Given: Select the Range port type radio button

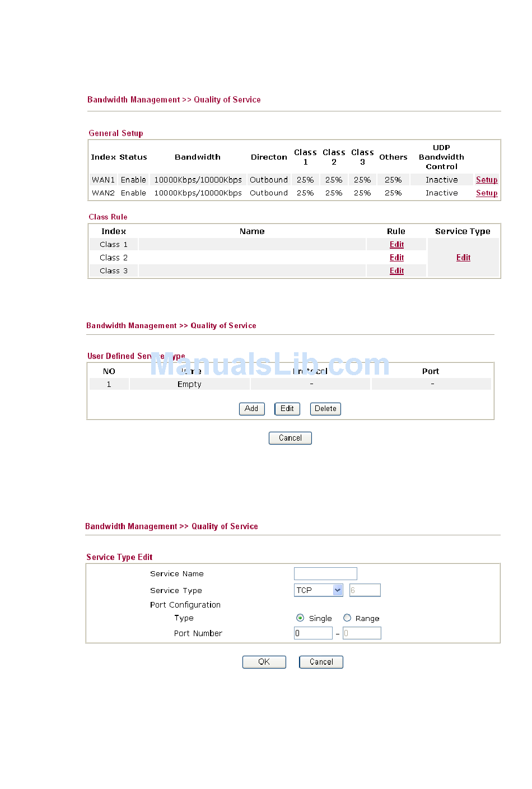Looking at the screenshot, I should 347,618.
